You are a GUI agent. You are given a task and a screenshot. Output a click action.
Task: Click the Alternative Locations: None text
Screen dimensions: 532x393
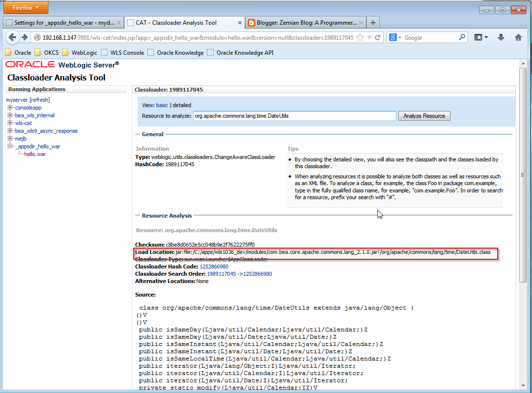172,281
